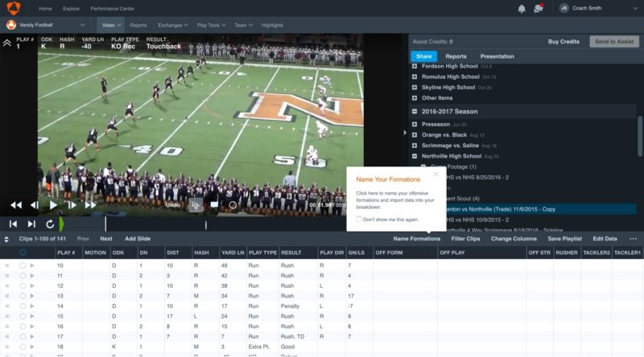Play clip 13 from the table
644x357 pixels.
[x=32, y=296]
